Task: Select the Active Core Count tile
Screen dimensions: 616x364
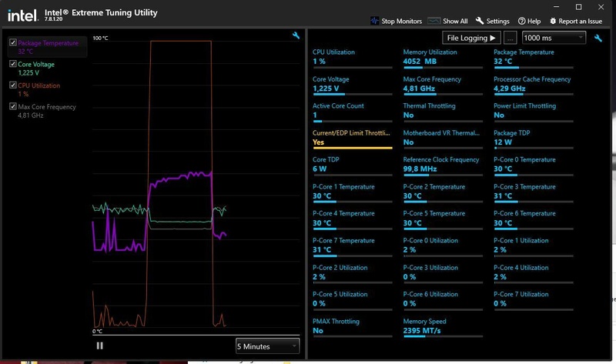Action: click(x=352, y=112)
